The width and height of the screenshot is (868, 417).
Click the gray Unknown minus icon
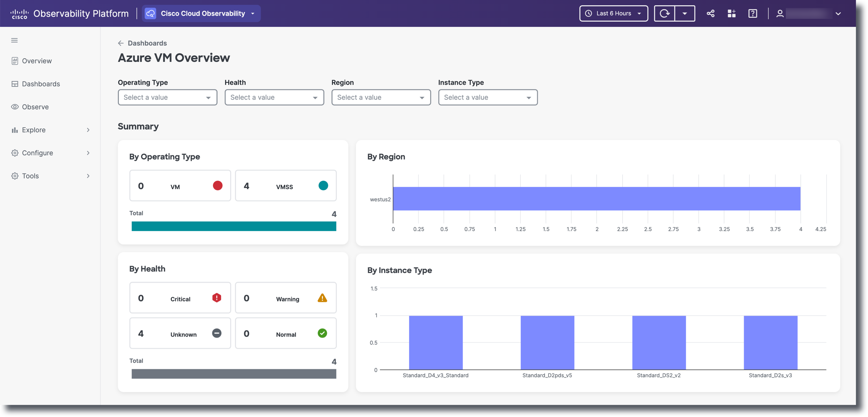(x=217, y=333)
